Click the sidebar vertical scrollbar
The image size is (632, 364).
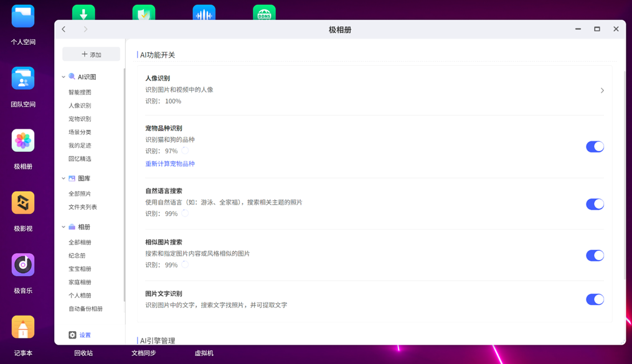tap(124, 184)
